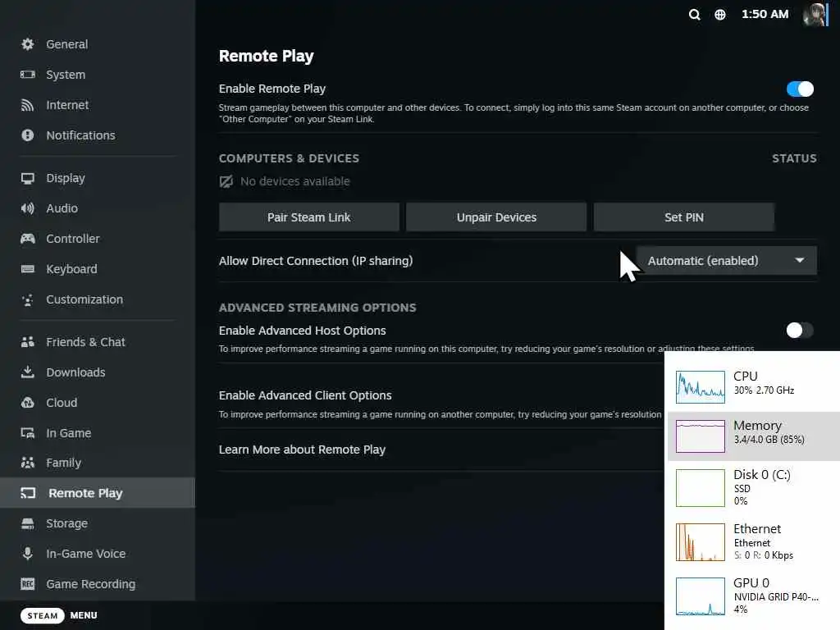The width and height of the screenshot is (840, 630).
Task: Click the Set PIN button
Action: pos(683,217)
